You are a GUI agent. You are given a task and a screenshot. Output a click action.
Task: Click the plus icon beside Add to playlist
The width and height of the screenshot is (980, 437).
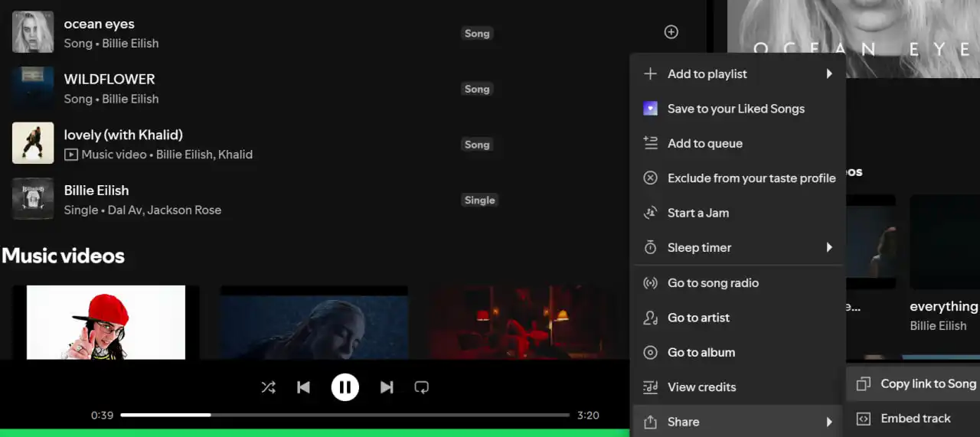pos(650,74)
